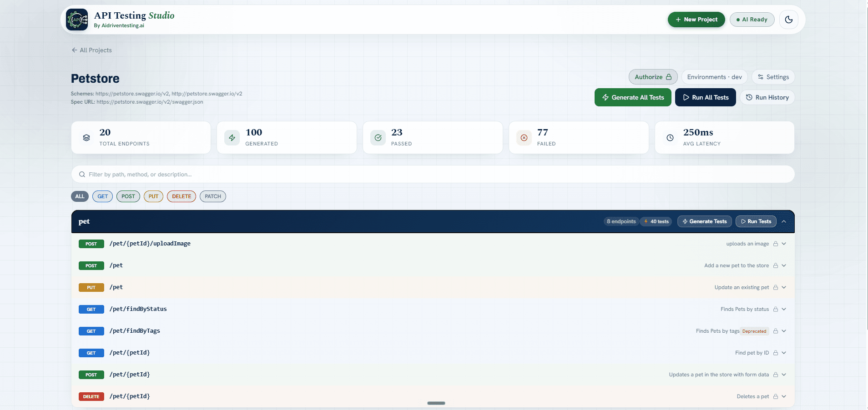The image size is (868, 410).
Task: Filter endpoints by DELETE method
Action: tap(182, 196)
